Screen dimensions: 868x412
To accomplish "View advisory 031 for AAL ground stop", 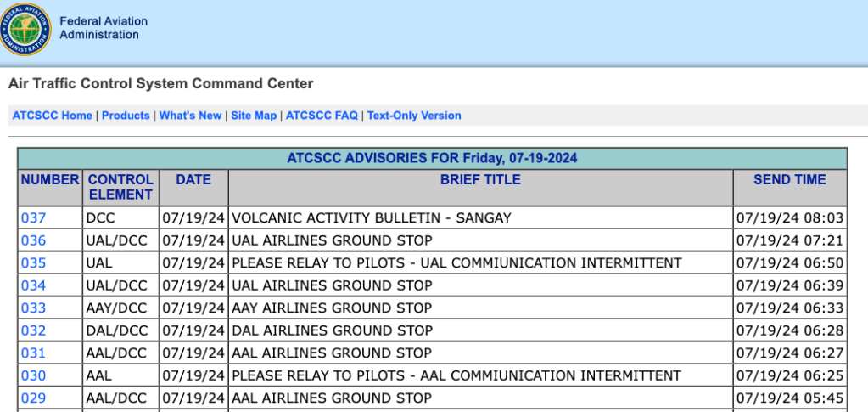I will (33, 353).
